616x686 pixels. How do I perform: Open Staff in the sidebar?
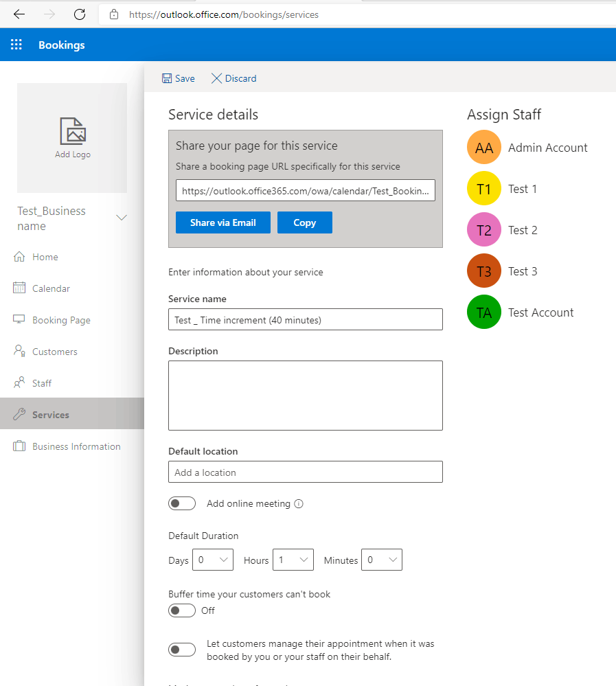(42, 383)
